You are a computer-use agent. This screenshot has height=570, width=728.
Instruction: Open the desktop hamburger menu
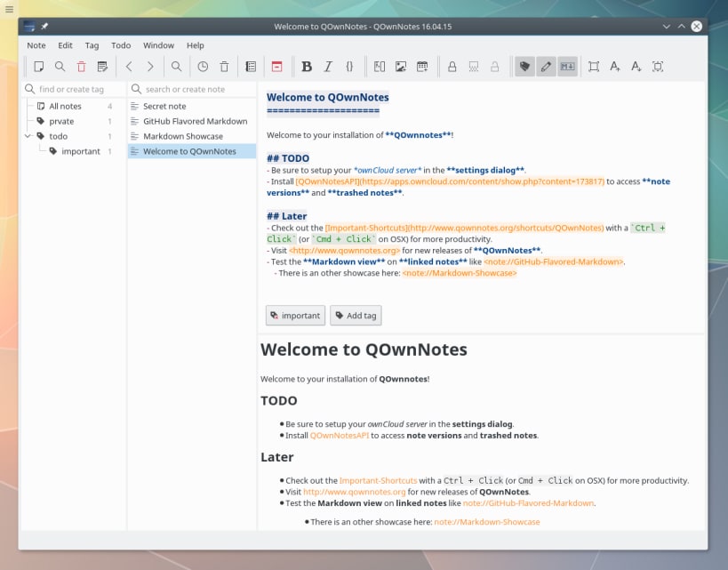click(x=9, y=9)
